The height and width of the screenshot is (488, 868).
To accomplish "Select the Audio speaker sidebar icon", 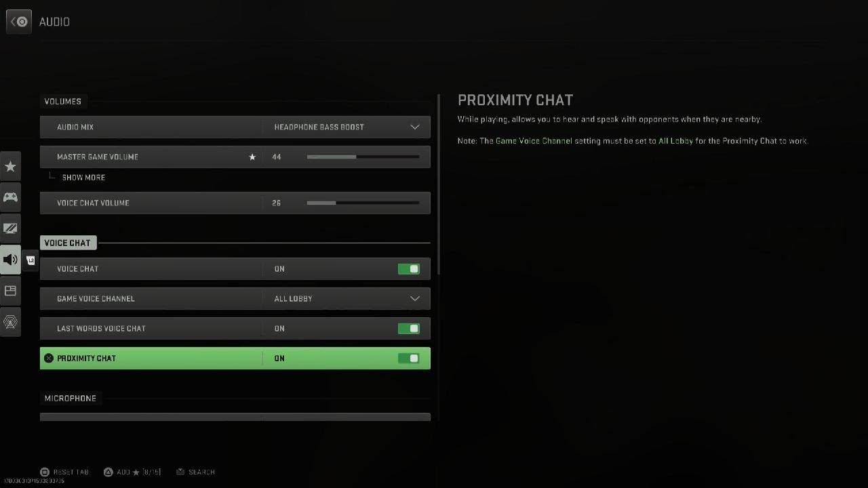I will [10, 260].
